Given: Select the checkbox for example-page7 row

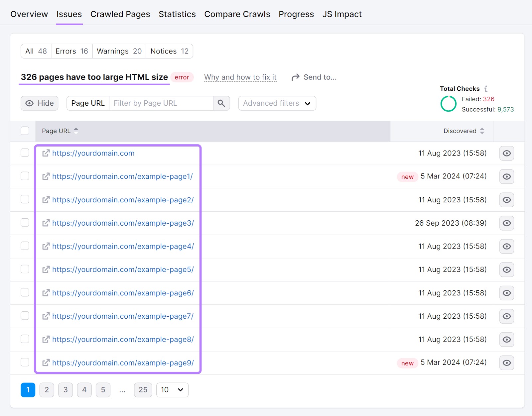Looking at the screenshot, I should (25, 316).
